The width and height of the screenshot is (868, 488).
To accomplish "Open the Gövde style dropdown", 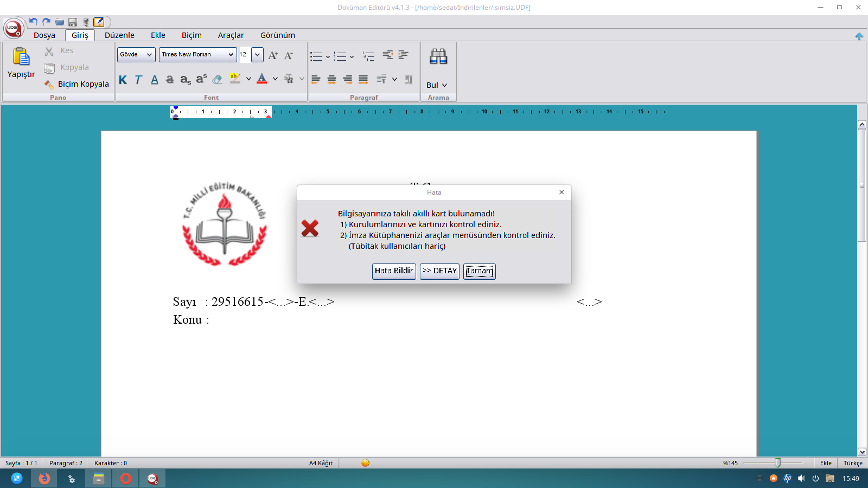I will click(x=136, y=54).
